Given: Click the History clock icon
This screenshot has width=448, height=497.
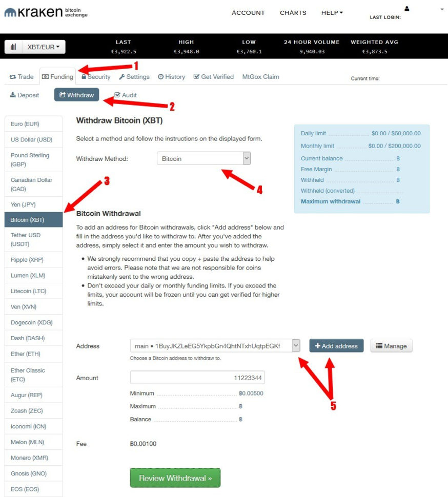Looking at the screenshot, I should (x=160, y=76).
